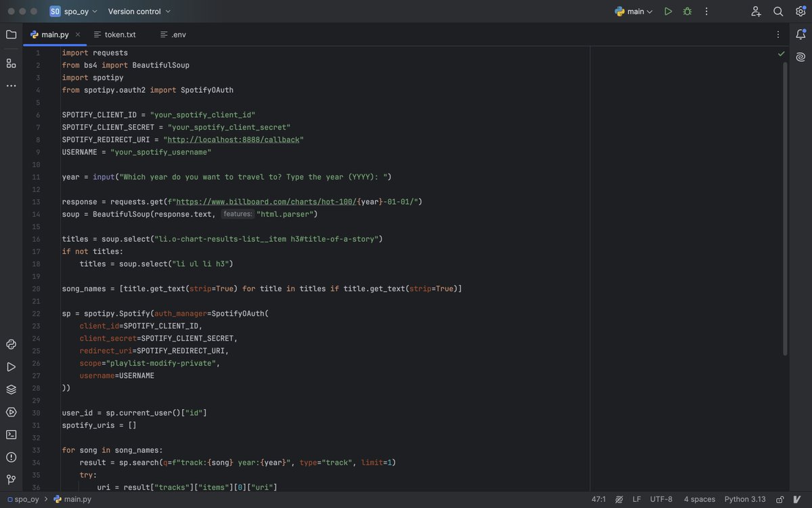This screenshot has width=812, height=508.
Task: Switch to the .env tab
Action: pos(173,35)
